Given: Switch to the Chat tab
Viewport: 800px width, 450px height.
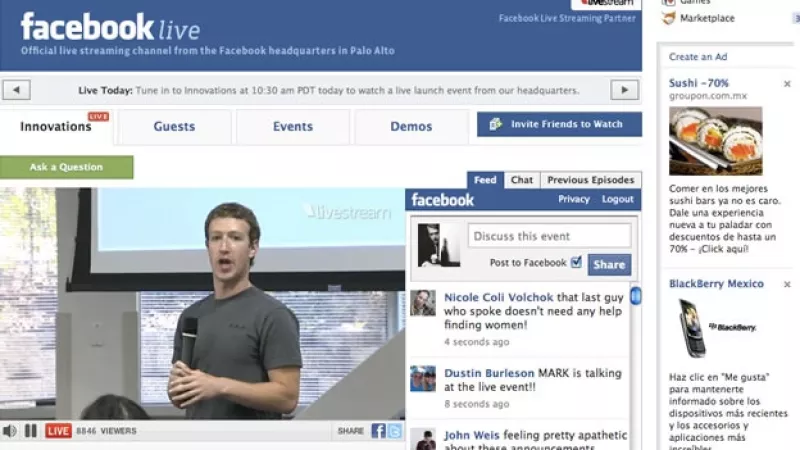Looking at the screenshot, I should click(x=522, y=180).
